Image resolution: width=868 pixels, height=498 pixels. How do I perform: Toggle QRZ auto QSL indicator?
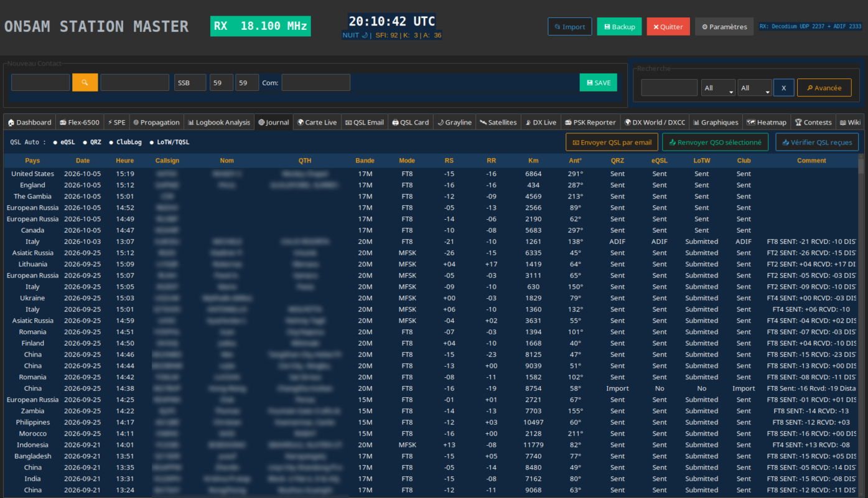(91, 143)
